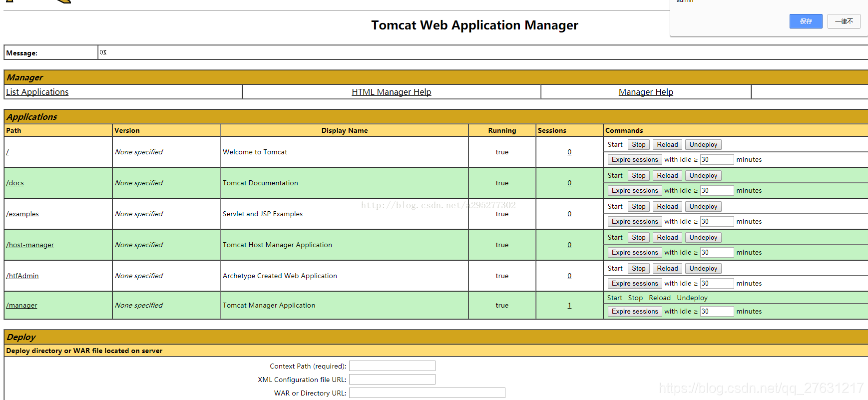Open the /host-manager application path
This screenshot has height=400, width=868.
point(30,245)
